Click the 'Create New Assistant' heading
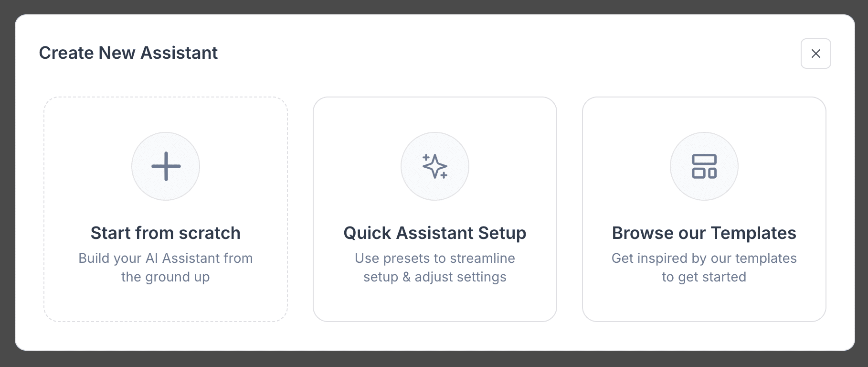The image size is (868, 367). [128, 53]
